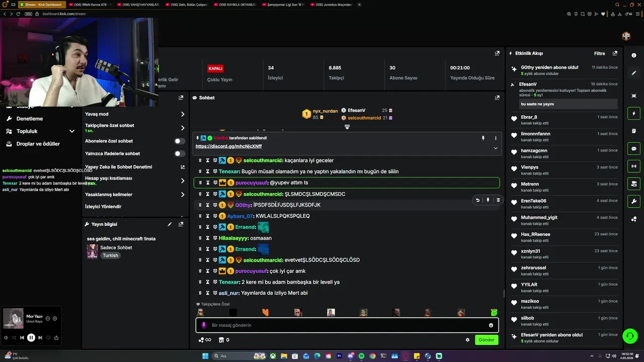Switch to KAYIKLA OKYANUS browser tab
Screen dimensions: 644x362
(x=234, y=5)
